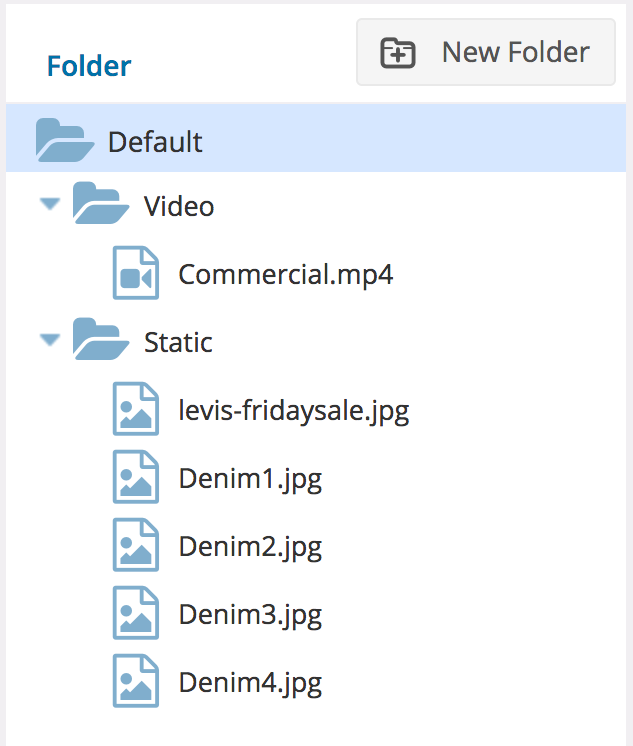633x746 pixels.
Task: Click the New Folder button
Action: click(x=485, y=52)
